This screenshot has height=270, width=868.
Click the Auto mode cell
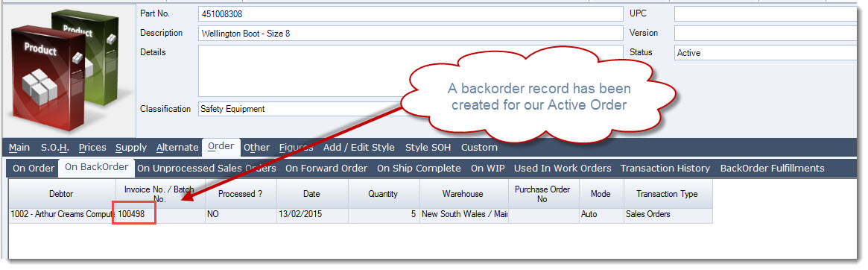[x=601, y=215]
